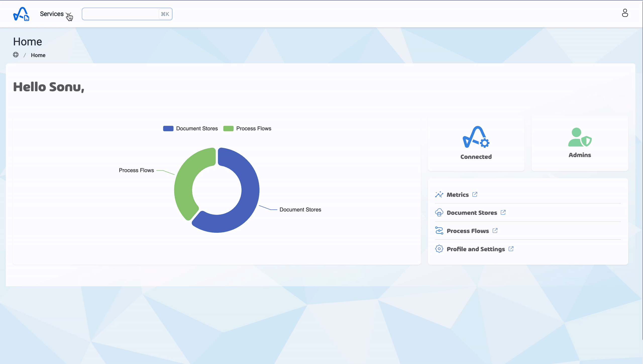Open the Profile and Settings link
Screen dimensions: 643x364
tap(476, 249)
